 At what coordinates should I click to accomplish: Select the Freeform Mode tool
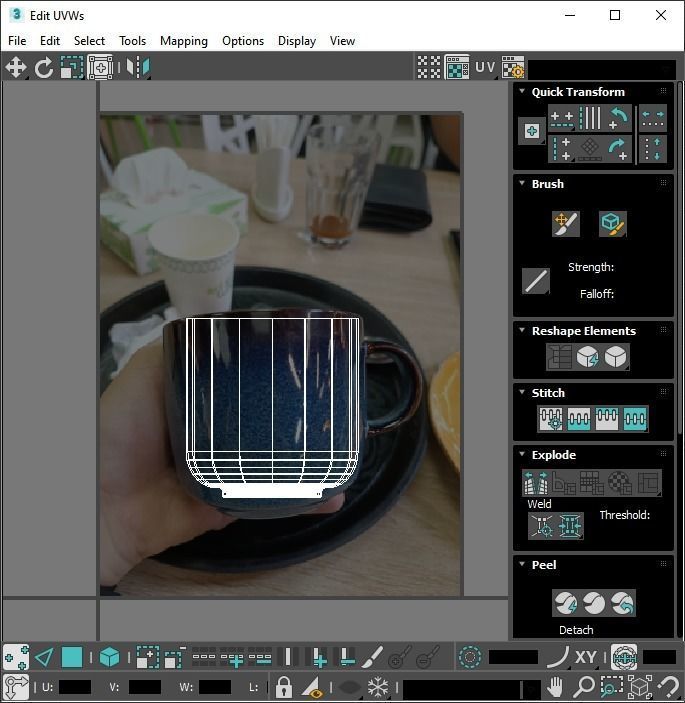tap(100, 67)
